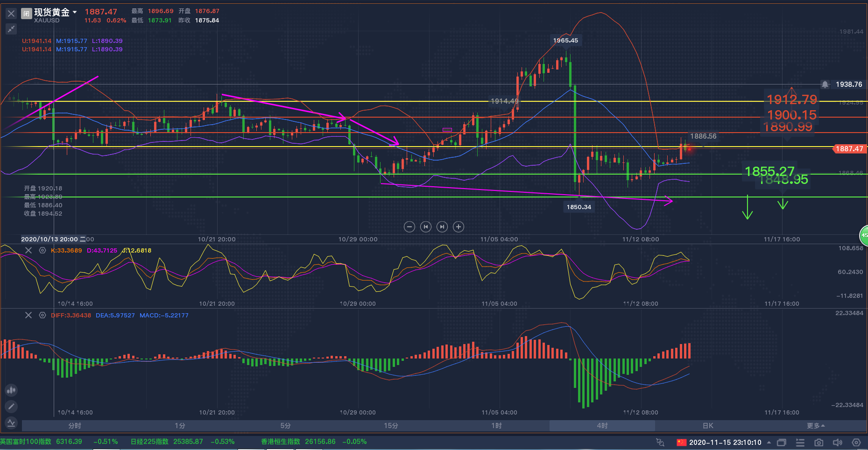Switch to 日K timeframe tab
The image size is (868, 450).
(708, 426)
